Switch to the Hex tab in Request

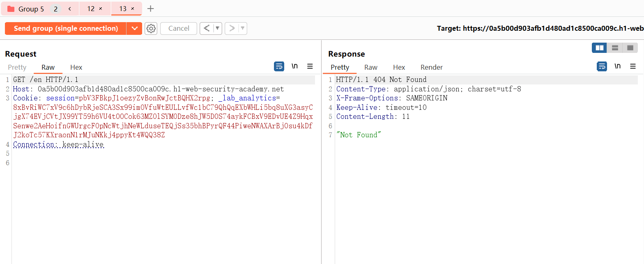pyautogui.click(x=76, y=67)
